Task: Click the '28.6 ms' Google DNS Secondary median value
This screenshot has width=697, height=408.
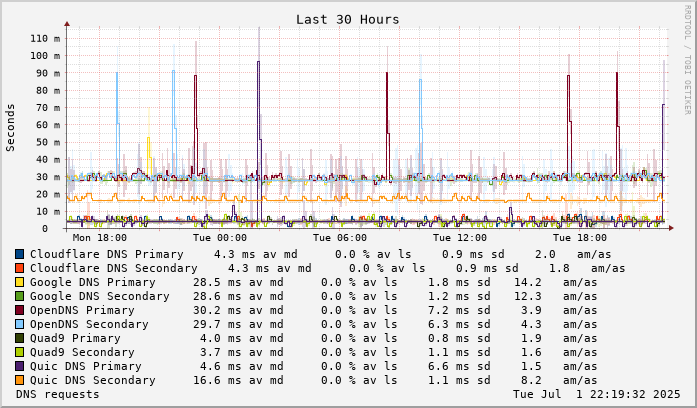Action: 217,296
